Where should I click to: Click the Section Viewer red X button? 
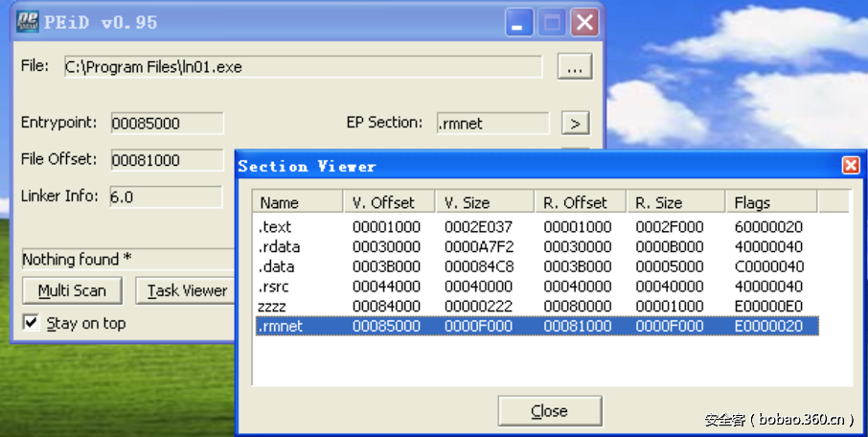pyautogui.click(x=851, y=165)
